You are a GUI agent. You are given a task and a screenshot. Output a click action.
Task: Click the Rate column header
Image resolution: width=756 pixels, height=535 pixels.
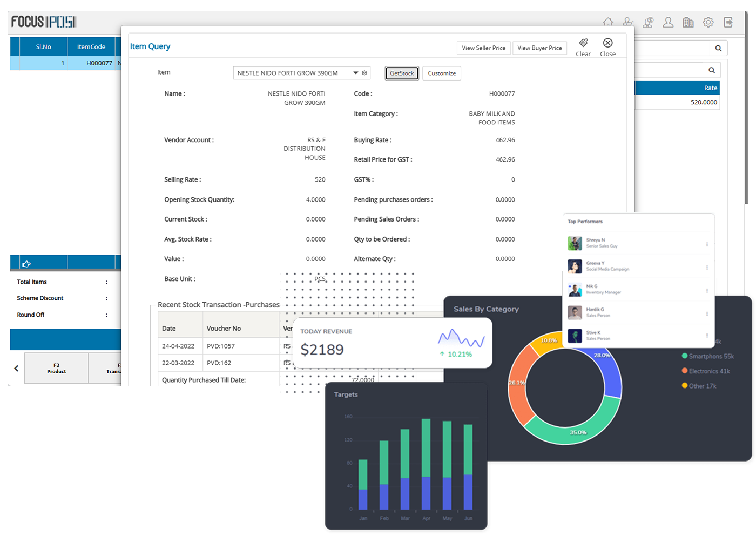click(x=677, y=88)
